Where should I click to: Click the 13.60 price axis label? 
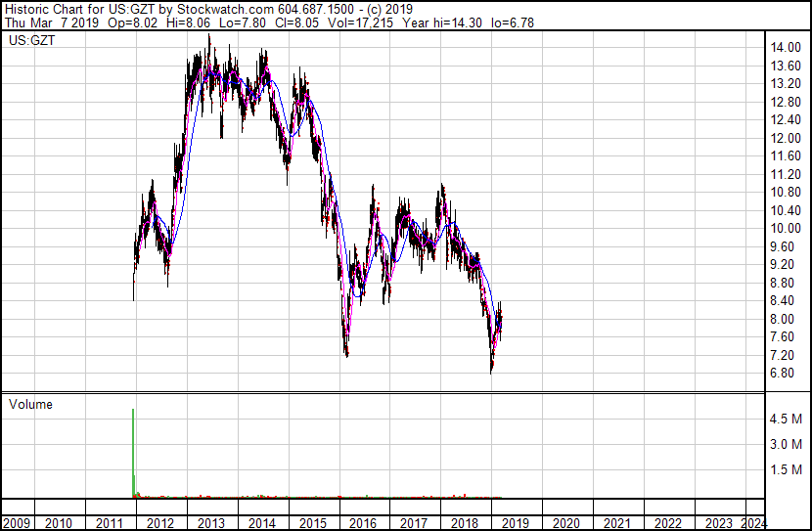786,66
